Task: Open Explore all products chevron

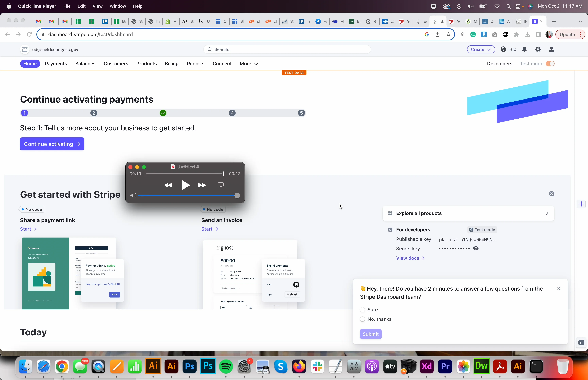Action: tap(547, 213)
